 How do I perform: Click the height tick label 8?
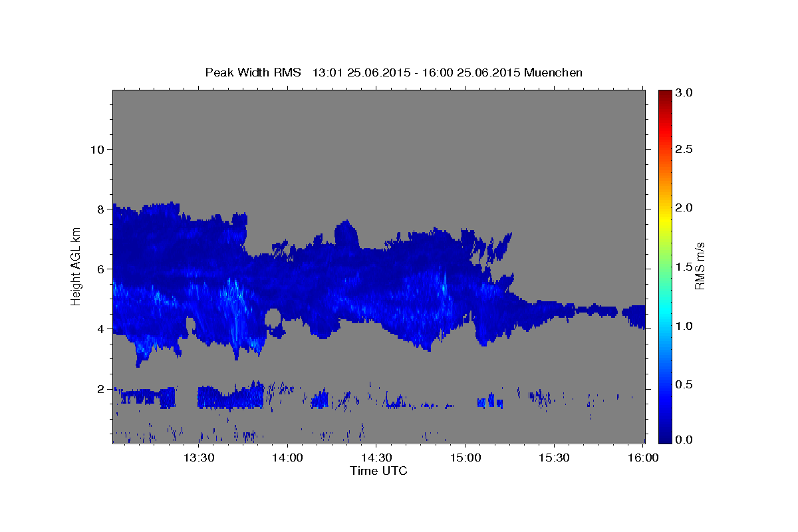click(x=99, y=209)
